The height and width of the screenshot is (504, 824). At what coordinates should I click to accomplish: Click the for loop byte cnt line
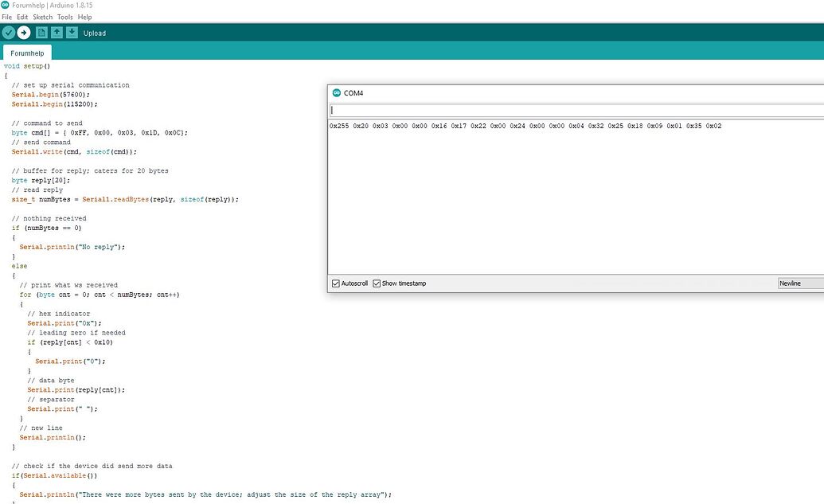pos(100,295)
